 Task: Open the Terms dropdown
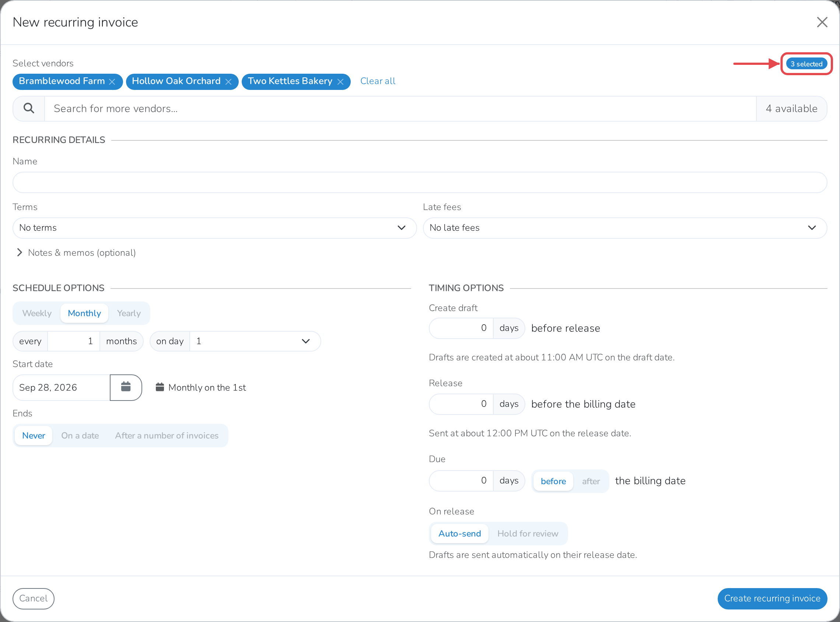click(x=214, y=228)
